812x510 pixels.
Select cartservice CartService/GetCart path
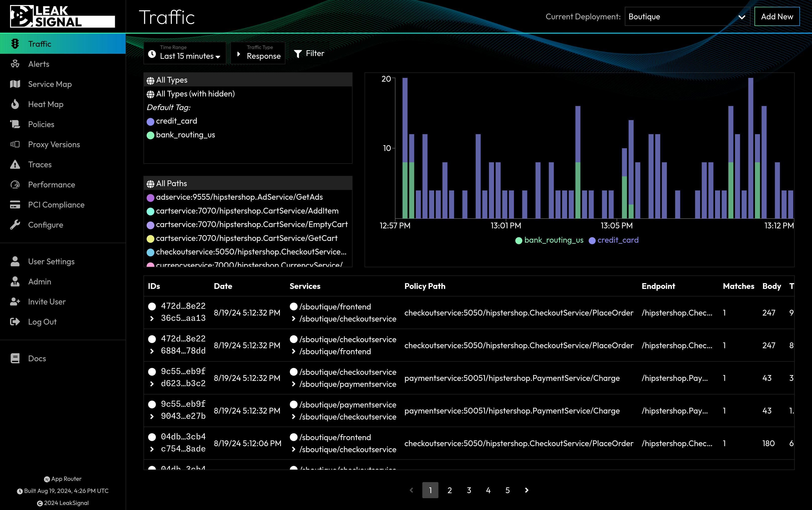click(x=248, y=238)
